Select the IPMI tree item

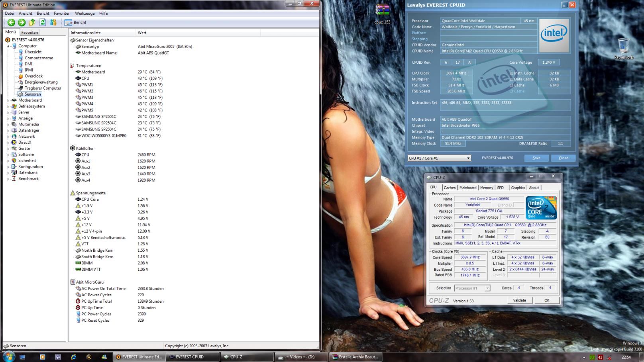click(x=29, y=70)
